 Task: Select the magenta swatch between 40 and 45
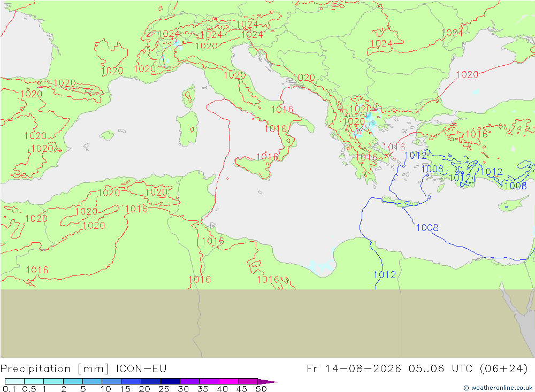click(228, 381)
